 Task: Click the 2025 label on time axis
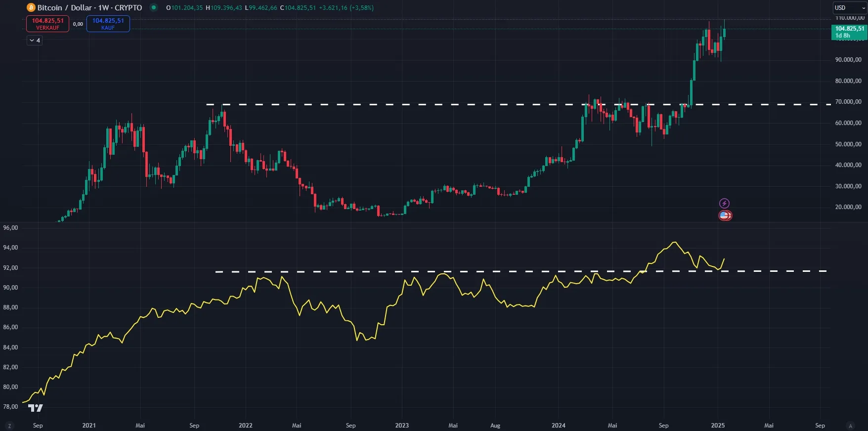tap(718, 426)
